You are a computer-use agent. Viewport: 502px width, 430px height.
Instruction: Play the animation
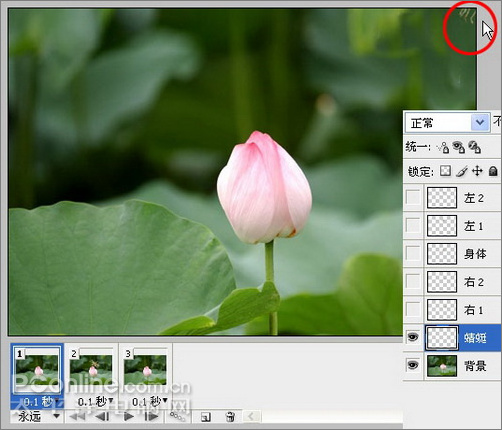tap(129, 416)
